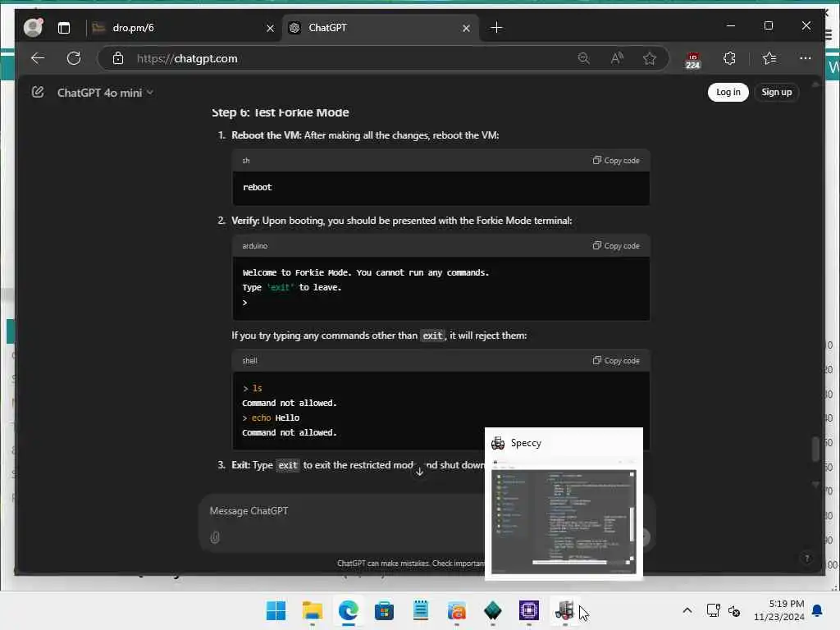The image size is (840, 630).
Task: Open Edge Settings and more menu
Action: coord(806,58)
